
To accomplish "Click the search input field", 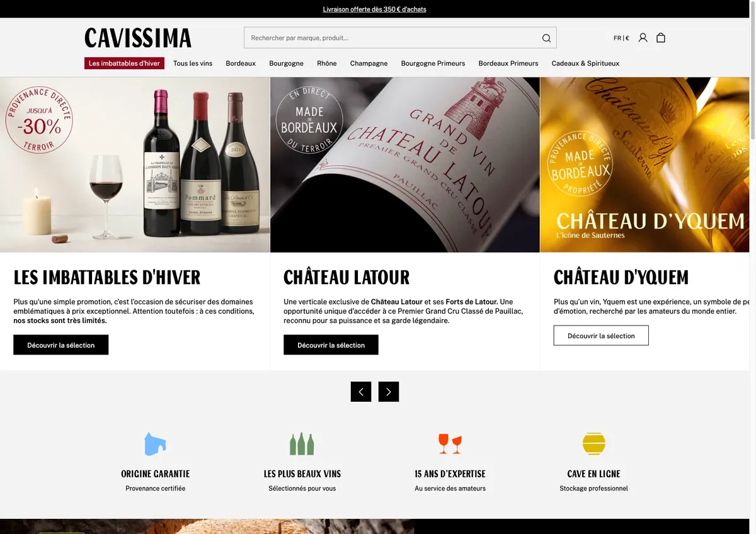I will tap(400, 38).
